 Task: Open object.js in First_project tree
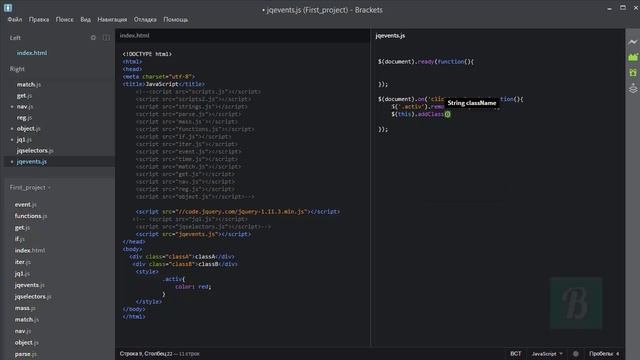26,342
